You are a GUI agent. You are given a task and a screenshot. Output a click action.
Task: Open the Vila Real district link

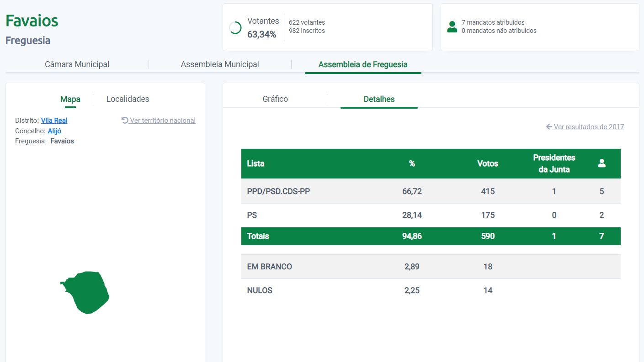pos(54,121)
